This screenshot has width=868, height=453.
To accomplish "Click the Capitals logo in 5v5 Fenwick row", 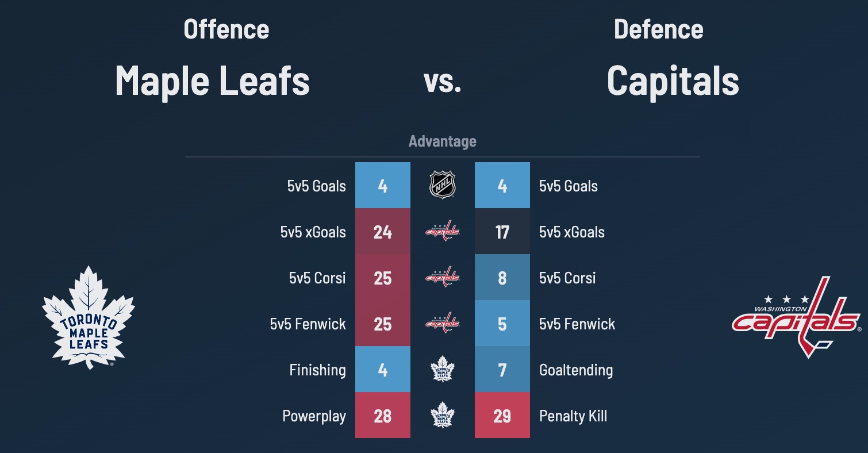I will pos(443,323).
